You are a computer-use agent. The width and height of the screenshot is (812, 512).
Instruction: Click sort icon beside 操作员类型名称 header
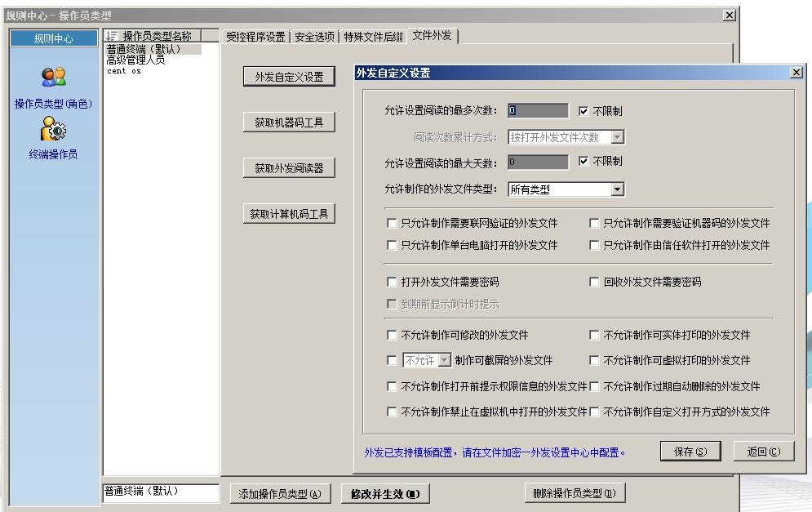click(x=112, y=37)
